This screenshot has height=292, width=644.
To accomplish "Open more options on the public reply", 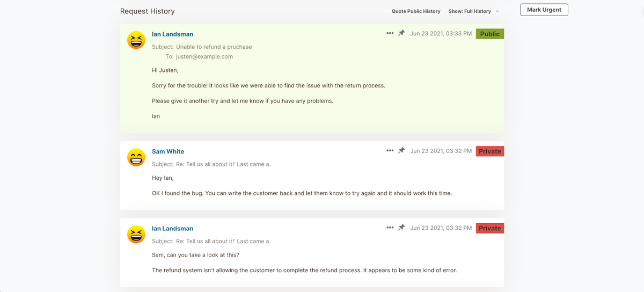I will (390, 33).
